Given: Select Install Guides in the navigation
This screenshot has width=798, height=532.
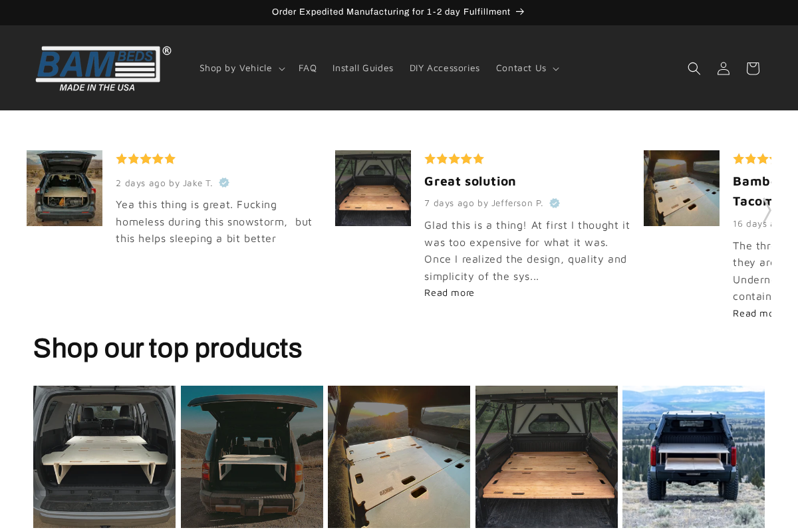Looking at the screenshot, I should (x=363, y=68).
